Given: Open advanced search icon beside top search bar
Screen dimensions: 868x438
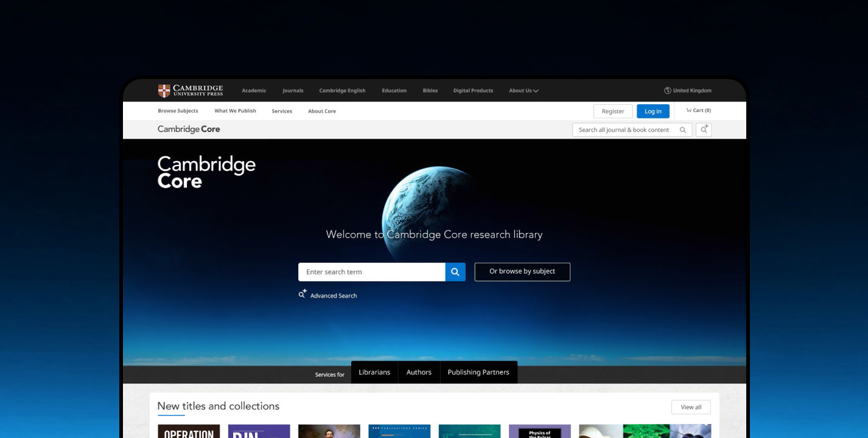Looking at the screenshot, I should [704, 130].
